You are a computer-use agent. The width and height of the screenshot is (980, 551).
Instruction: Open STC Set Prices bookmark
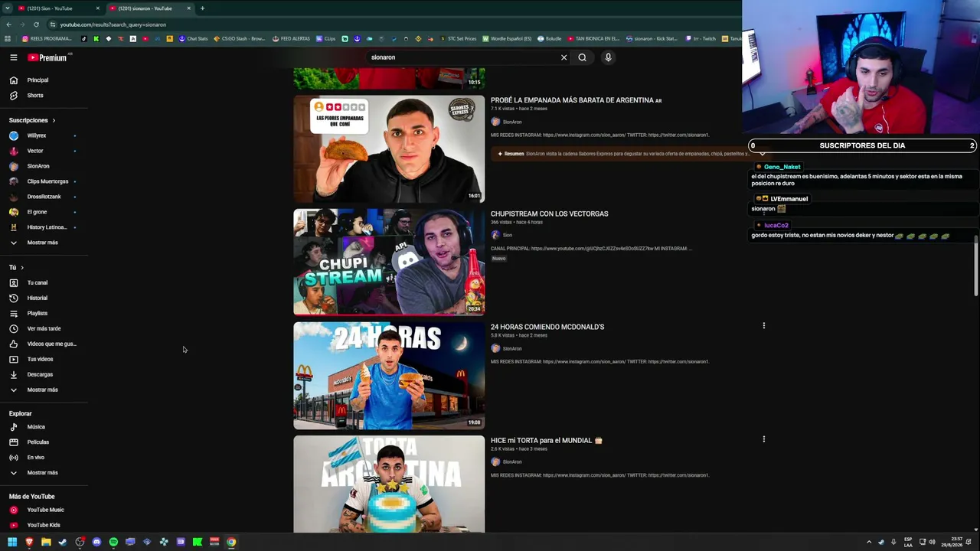[x=457, y=39]
